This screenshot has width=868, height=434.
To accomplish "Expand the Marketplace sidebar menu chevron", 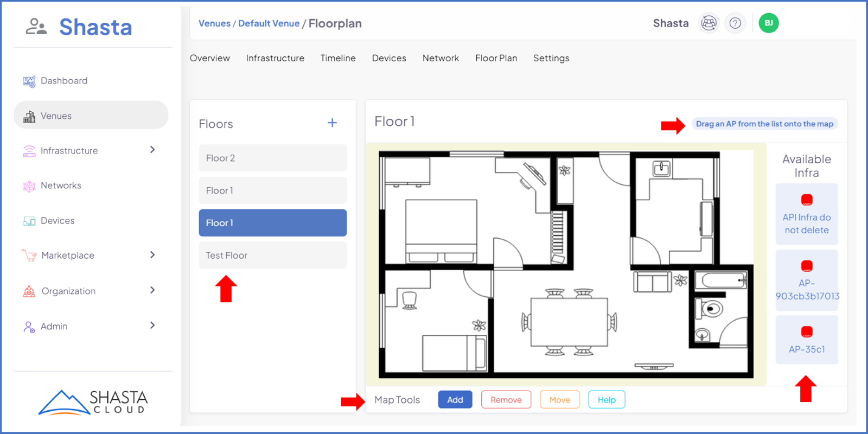I will point(152,255).
